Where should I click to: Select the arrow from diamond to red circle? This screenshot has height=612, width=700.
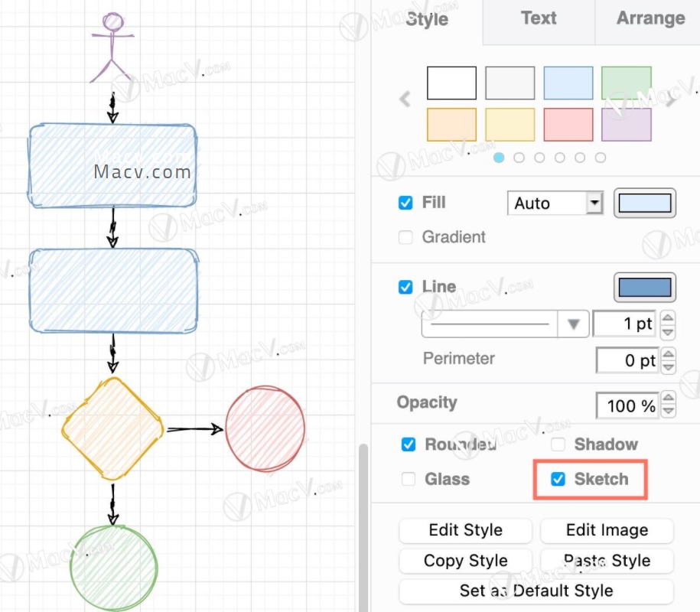pos(194,429)
